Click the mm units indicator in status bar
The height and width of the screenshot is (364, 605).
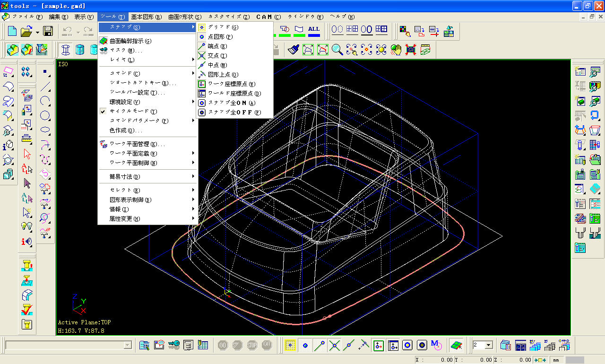[556, 360]
